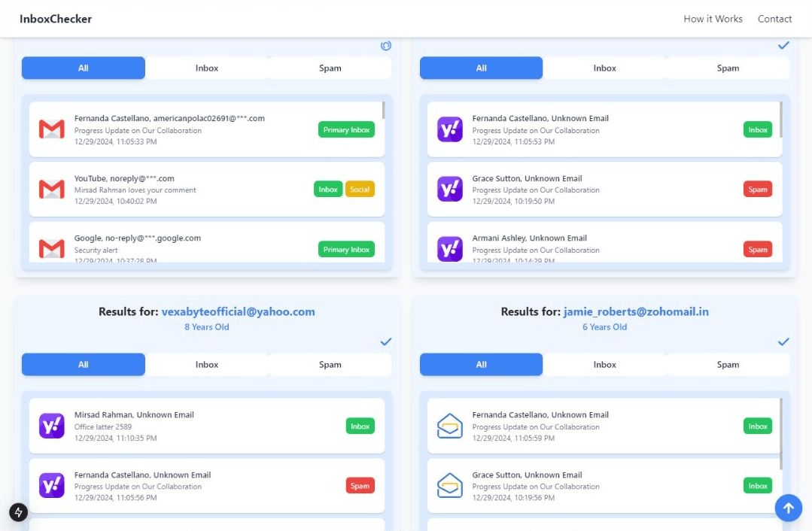812x531 pixels.
Task: Click the scroll-to-top arrow button
Action: (x=788, y=508)
